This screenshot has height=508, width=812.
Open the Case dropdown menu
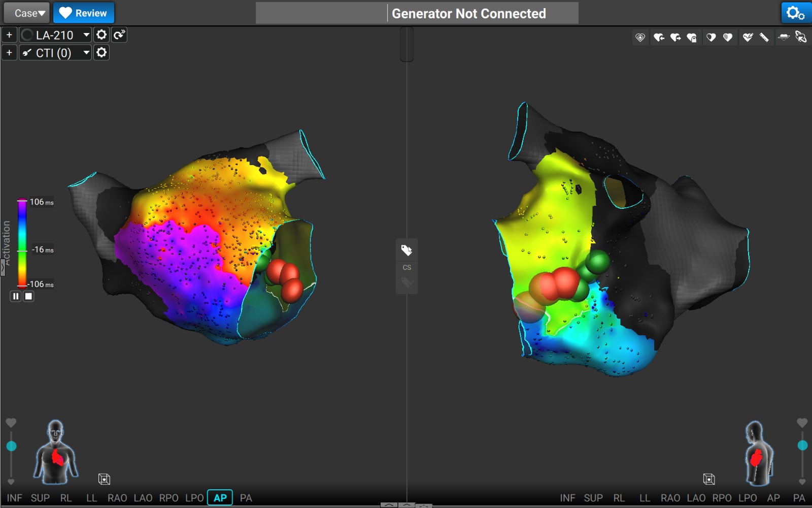[x=27, y=13]
